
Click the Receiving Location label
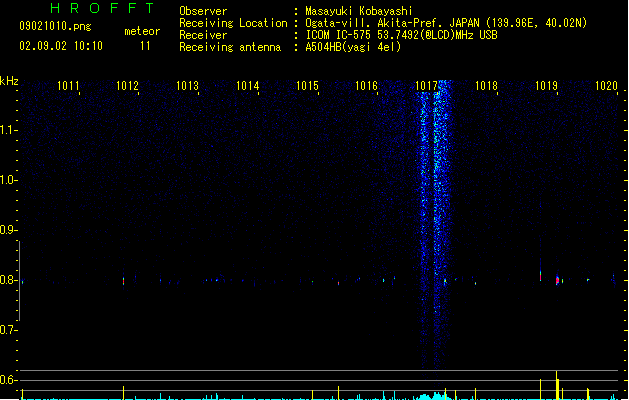point(233,23)
